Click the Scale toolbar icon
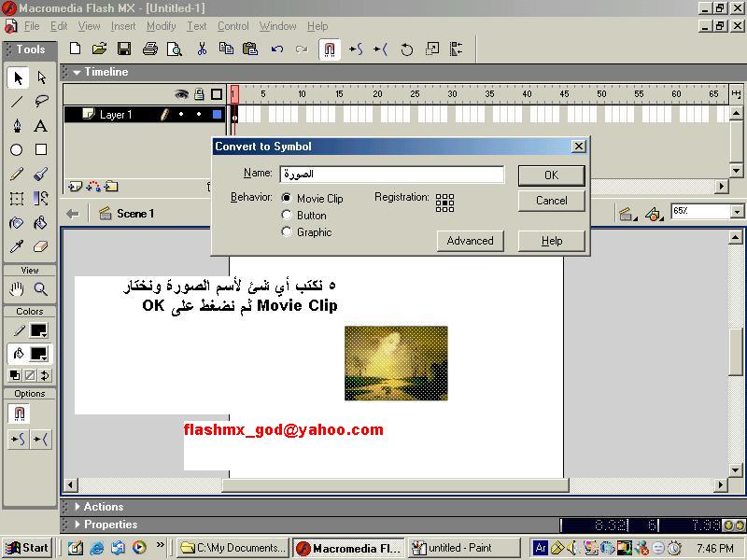Image resolution: width=747 pixels, height=560 pixels. (432, 49)
